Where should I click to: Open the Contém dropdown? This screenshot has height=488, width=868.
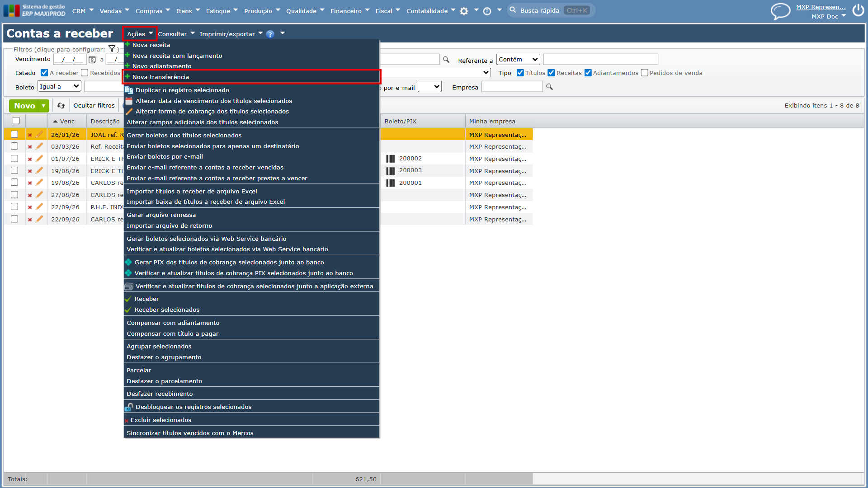click(518, 59)
